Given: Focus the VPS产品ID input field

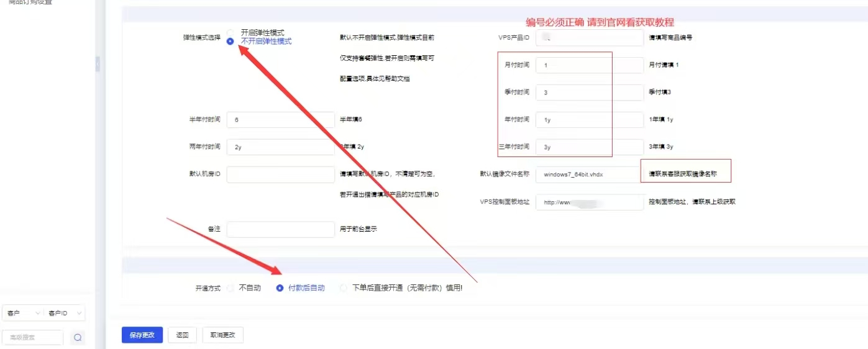Looking at the screenshot, I should click(x=589, y=38).
